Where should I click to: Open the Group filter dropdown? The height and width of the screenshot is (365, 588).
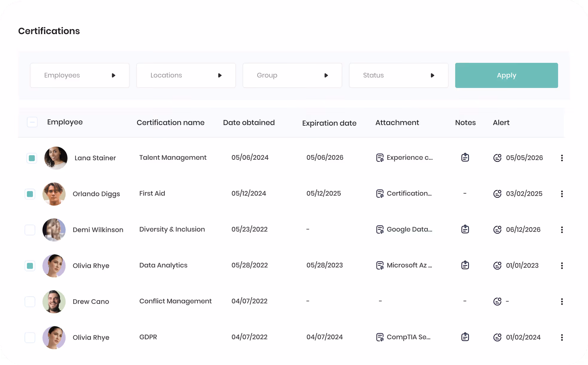[292, 75]
